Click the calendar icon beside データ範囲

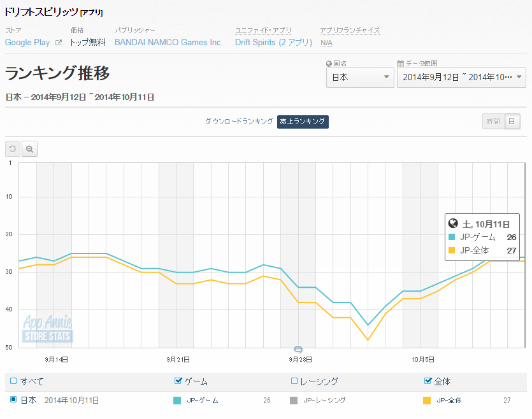400,64
